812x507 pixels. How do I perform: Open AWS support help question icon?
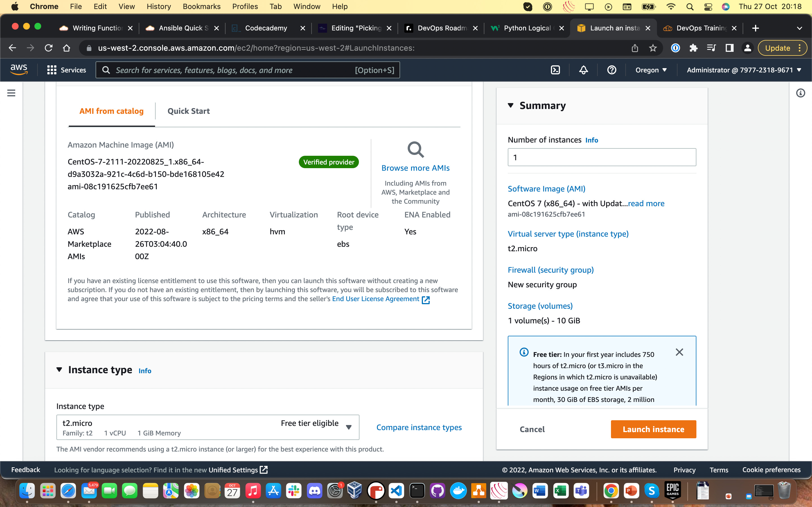coord(611,70)
